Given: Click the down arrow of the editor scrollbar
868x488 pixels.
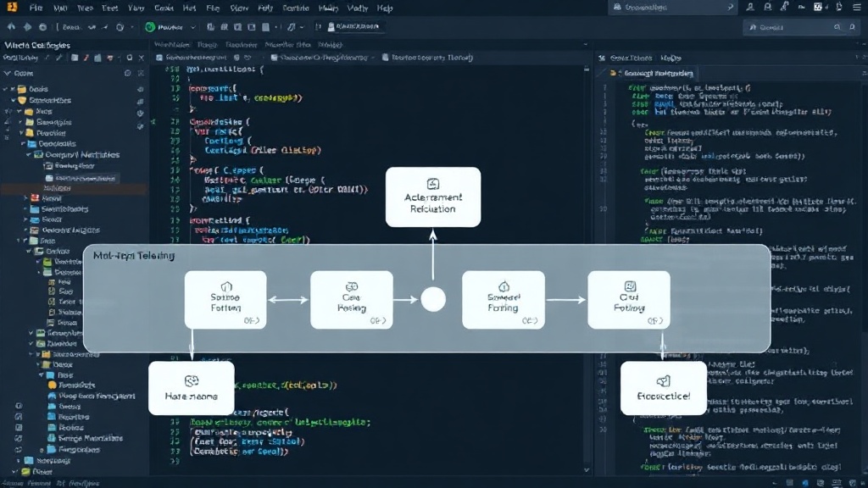Looking at the screenshot, I should 587,469.
